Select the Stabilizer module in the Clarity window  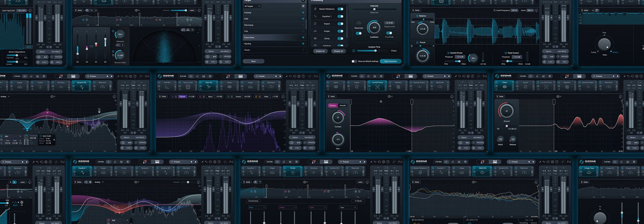tap(567, 86)
